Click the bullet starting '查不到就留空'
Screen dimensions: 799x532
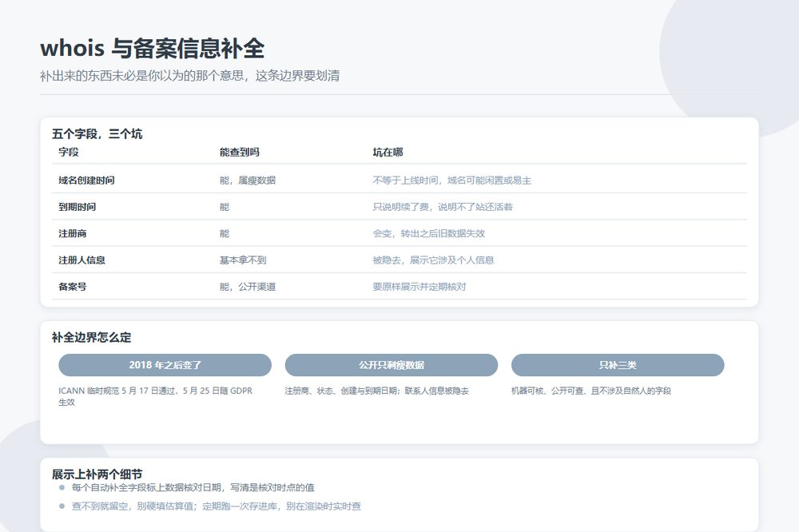(217, 506)
